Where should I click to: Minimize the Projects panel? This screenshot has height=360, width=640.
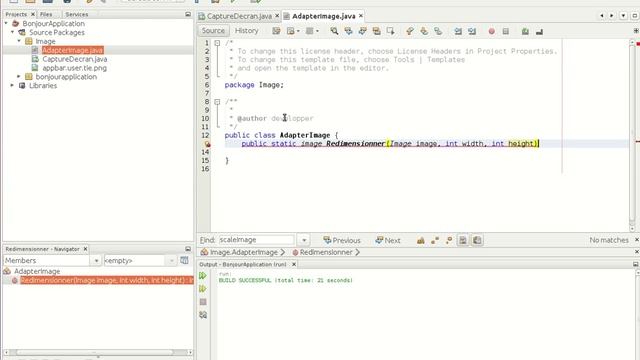[x=188, y=14]
